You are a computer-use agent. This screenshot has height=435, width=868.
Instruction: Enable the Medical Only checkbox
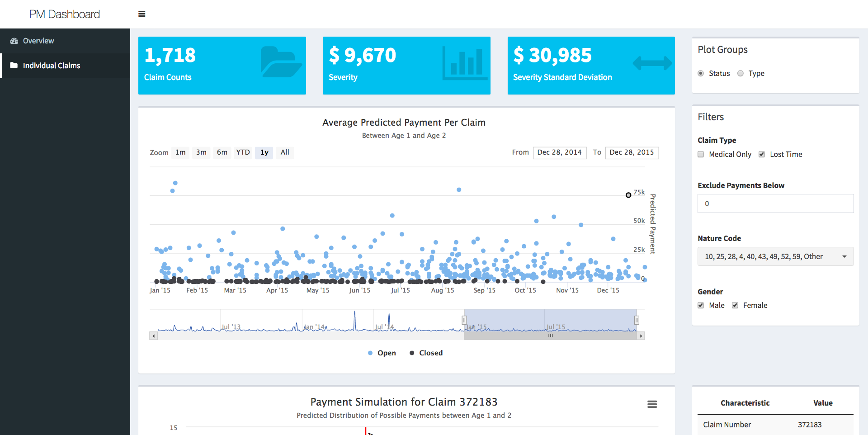[x=701, y=154]
